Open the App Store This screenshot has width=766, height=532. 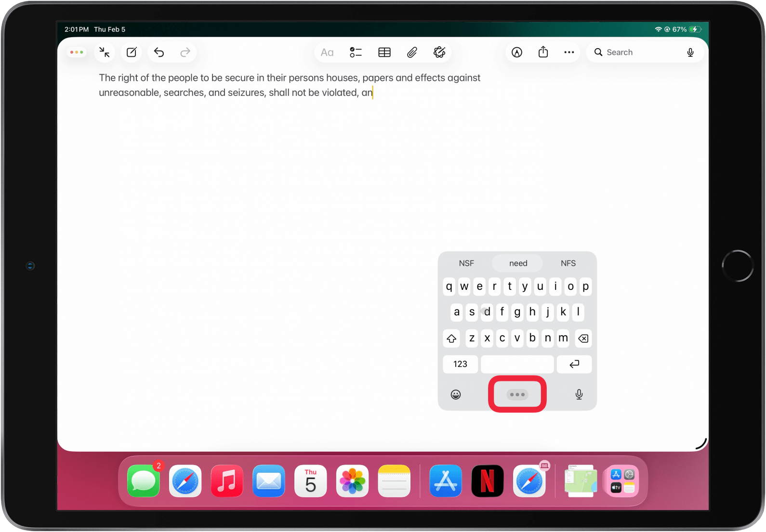coord(446,481)
